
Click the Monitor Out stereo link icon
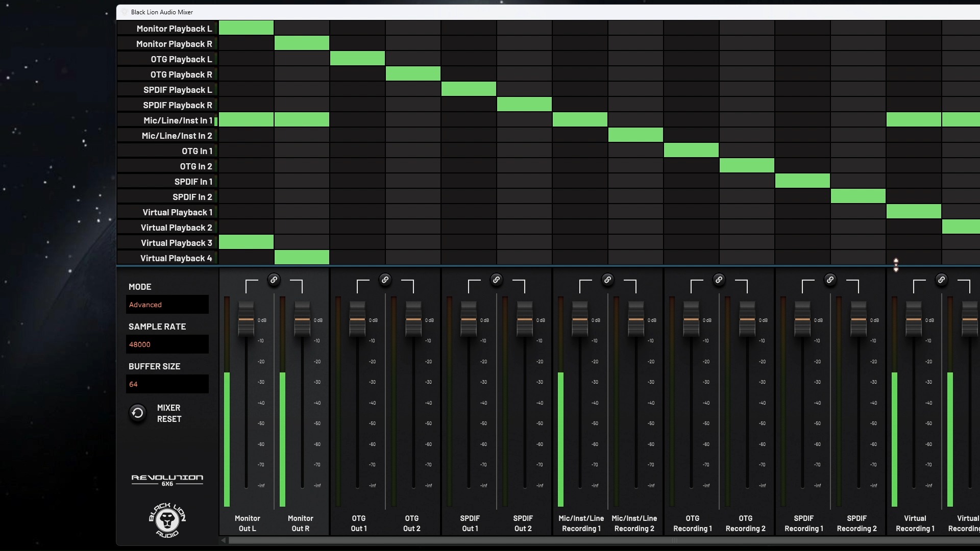coord(274,280)
